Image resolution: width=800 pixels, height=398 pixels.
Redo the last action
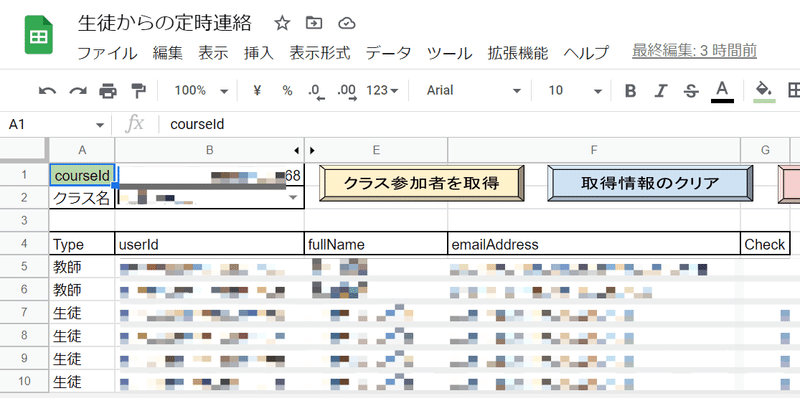point(78,91)
